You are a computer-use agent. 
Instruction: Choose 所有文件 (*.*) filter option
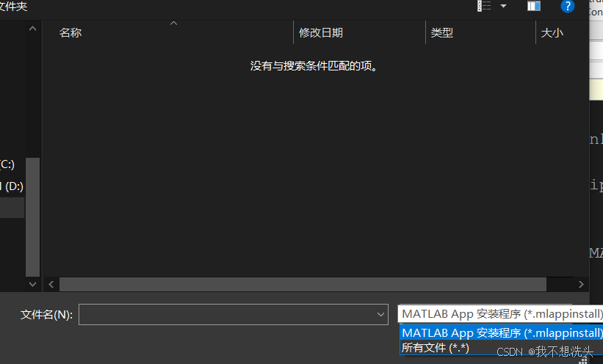coord(436,348)
